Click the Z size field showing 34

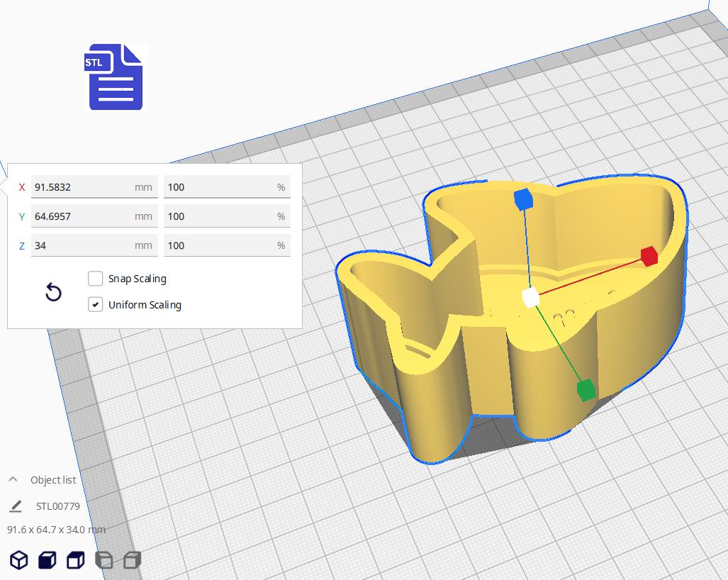94,245
